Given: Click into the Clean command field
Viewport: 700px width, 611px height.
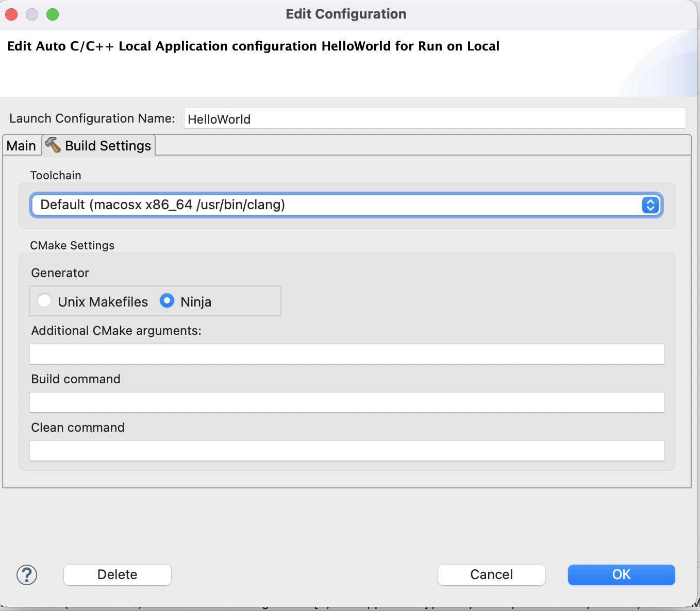Looking at the screenshot, I should click(346, 451).
